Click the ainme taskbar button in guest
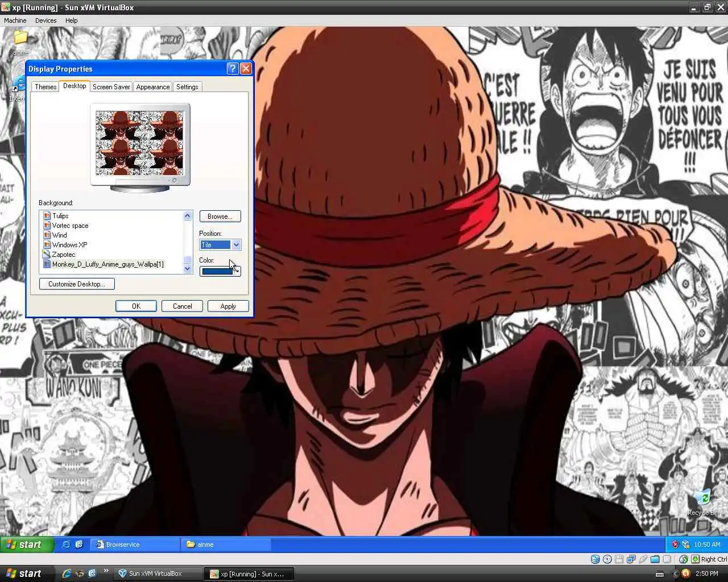Screen dimensions: 728x582 (226, 544)
